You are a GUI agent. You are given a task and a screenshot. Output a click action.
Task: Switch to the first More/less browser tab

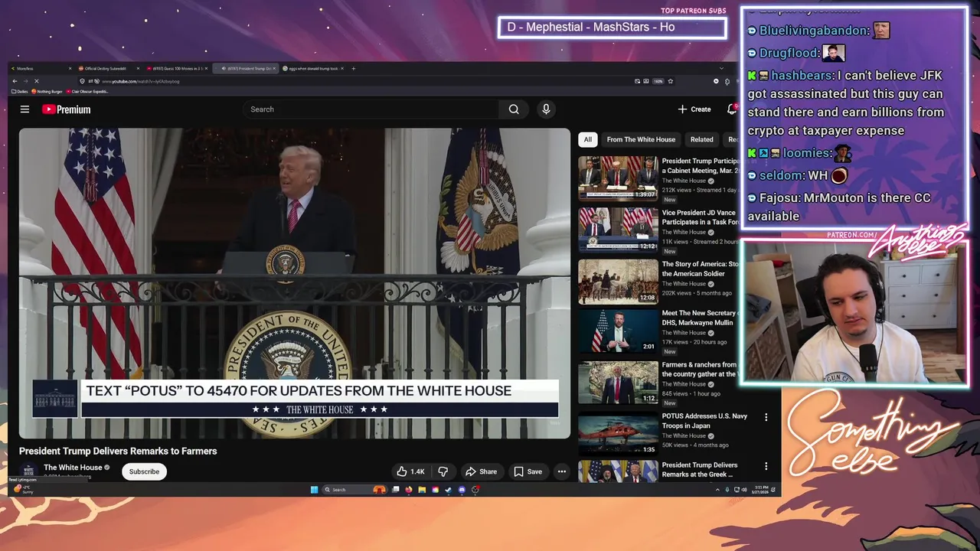point(41,68)
